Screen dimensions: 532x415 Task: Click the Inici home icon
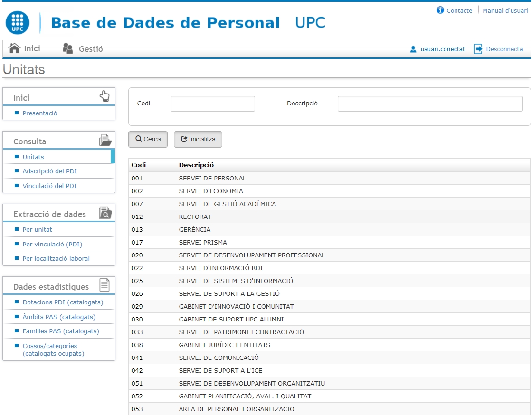pos(15,48)
